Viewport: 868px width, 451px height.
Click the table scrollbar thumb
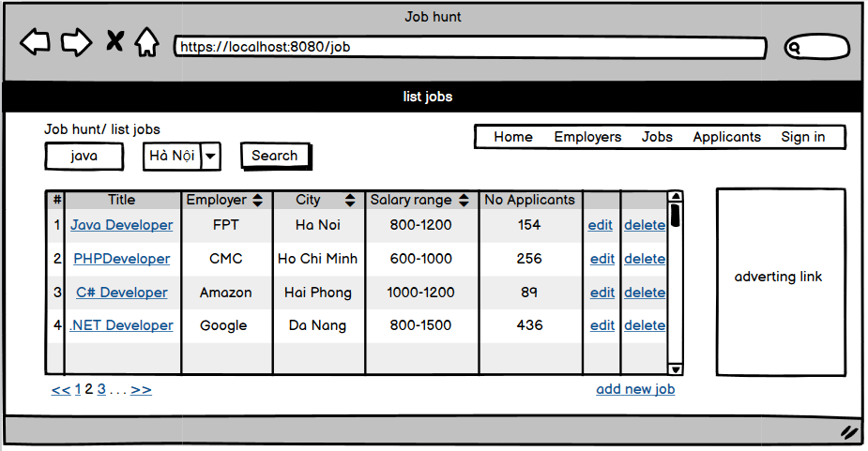pyautogui.click(x=675, y=216)
